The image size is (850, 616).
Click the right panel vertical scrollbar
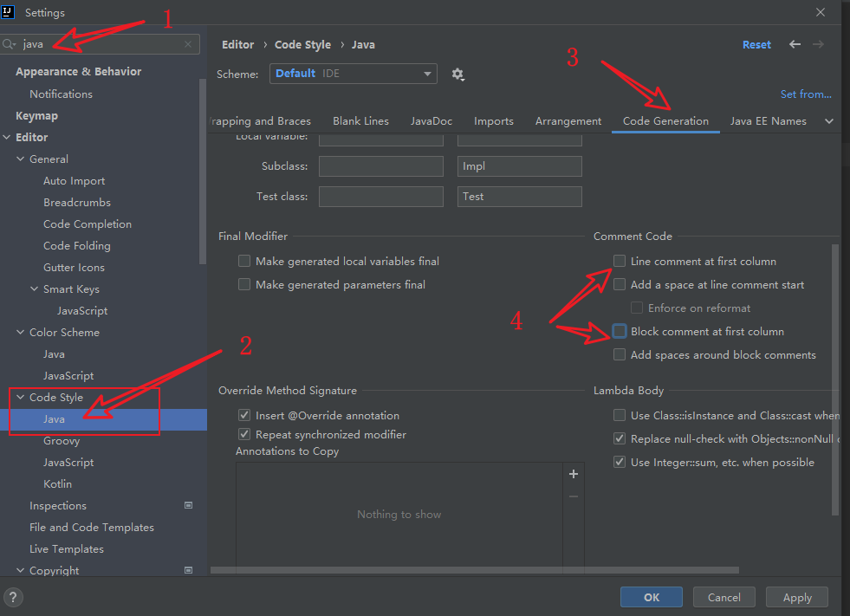point(834,379)
